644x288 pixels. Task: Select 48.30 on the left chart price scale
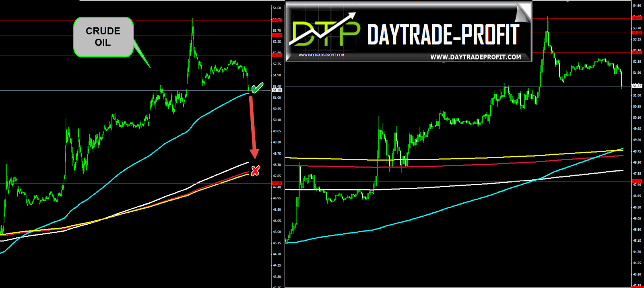point(277,165)
